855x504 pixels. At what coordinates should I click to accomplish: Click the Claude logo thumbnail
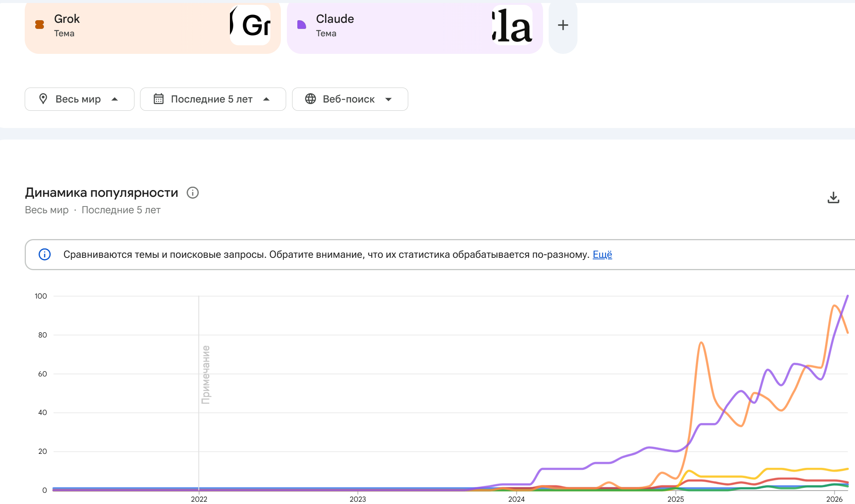[512, 25]
